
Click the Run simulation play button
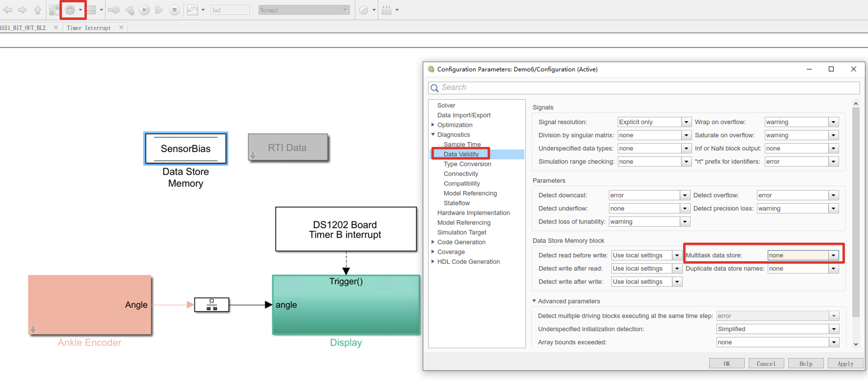pos(144,10)
